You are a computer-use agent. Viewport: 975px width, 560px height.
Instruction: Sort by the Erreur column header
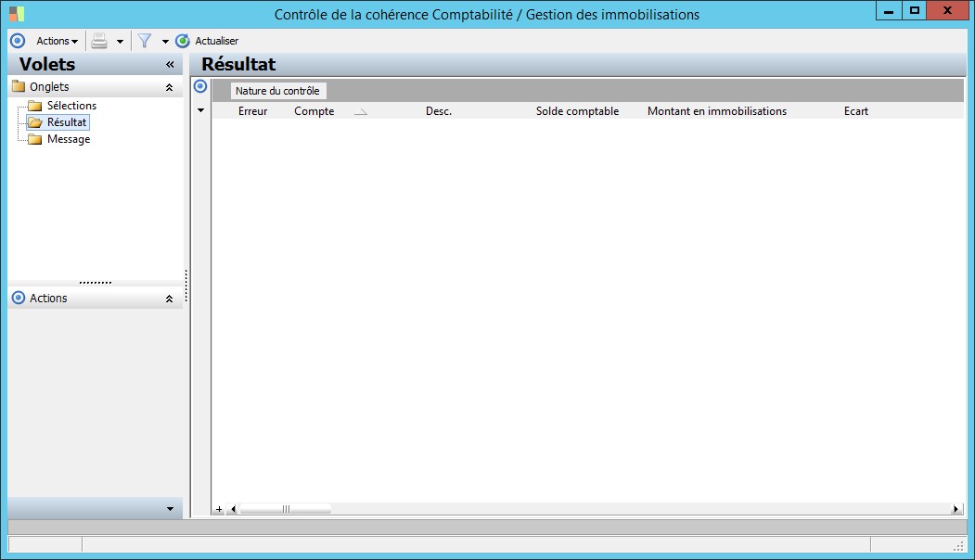pos(252,111)
